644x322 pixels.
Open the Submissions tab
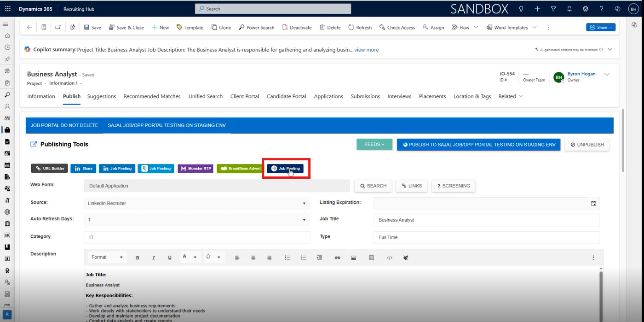click(365, 96)
